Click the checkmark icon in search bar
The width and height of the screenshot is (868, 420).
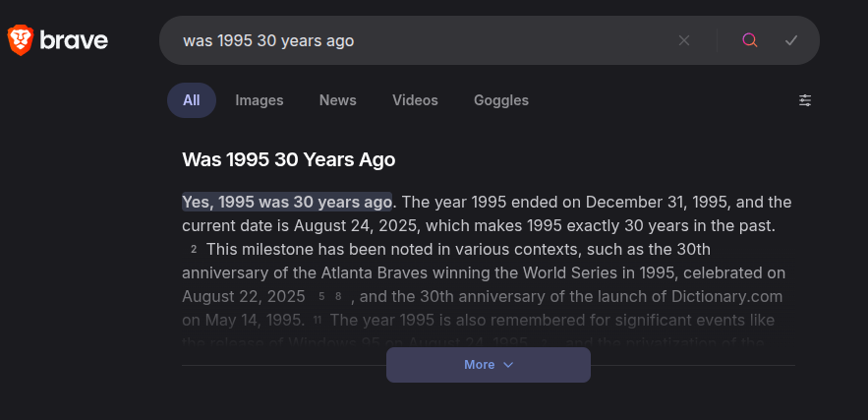pos(791,40)
